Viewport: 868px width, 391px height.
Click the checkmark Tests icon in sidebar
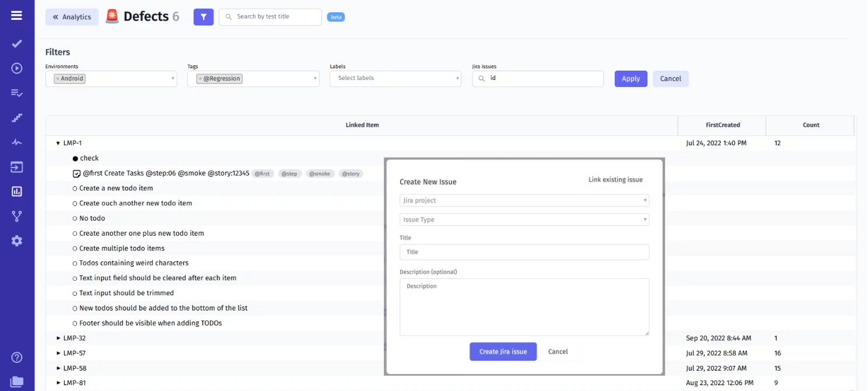click(16, 44)
